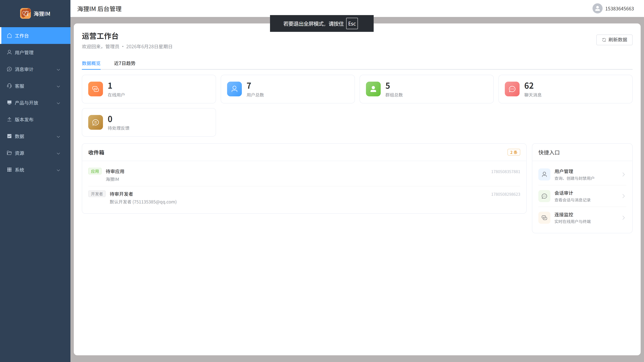Click the 系统 sidebar label
This screenshot has height=362, width=644.
coord(19,170)
